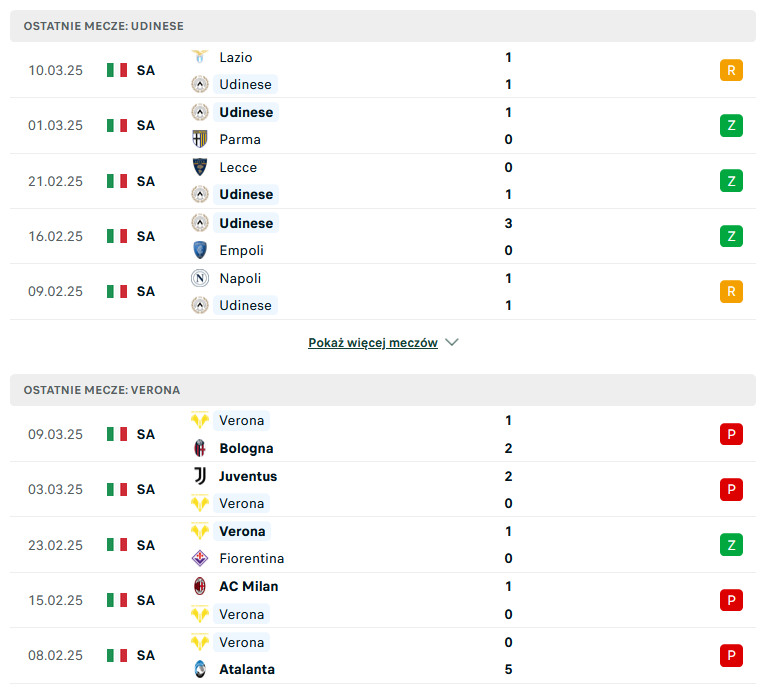Viewport: 760px width, 695px height.
Task: Click the Napoli club crest icon
Action: tap(200, 278)
